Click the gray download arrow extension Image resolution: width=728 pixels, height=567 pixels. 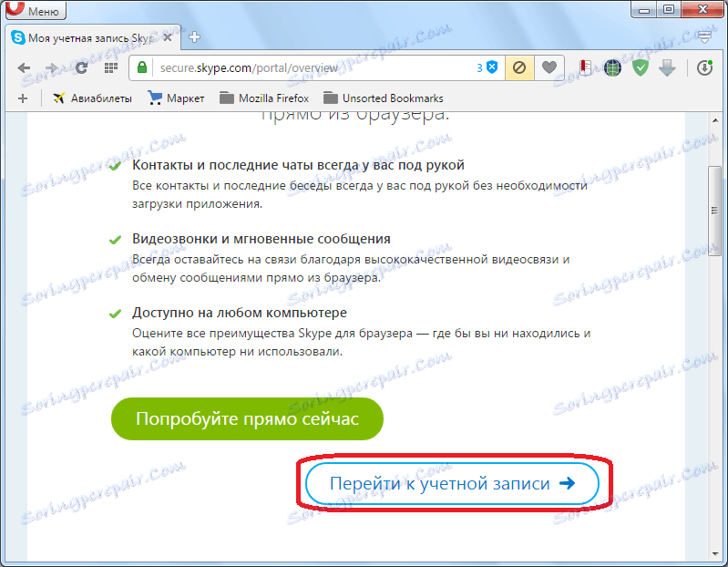[x=667, y=68]
